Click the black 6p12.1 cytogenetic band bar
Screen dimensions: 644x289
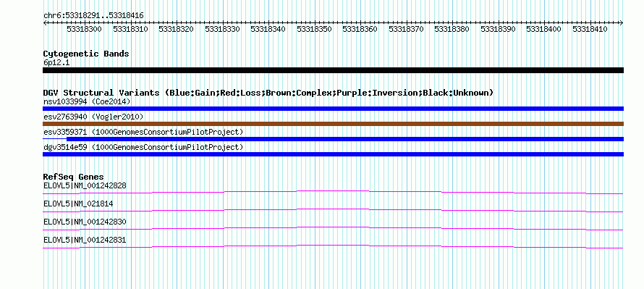click(x=333, y=70)
